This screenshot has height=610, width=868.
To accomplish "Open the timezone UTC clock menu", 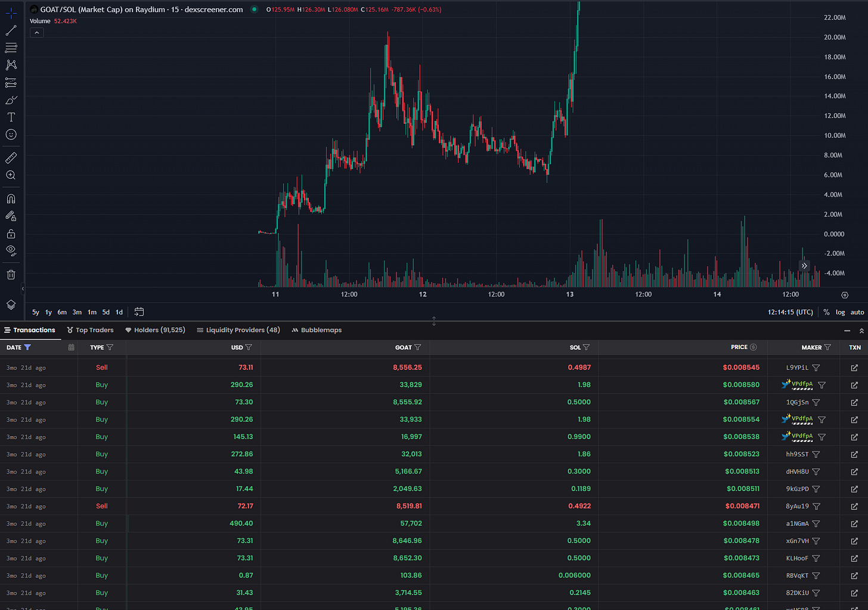I will click(x=790, y=312).
